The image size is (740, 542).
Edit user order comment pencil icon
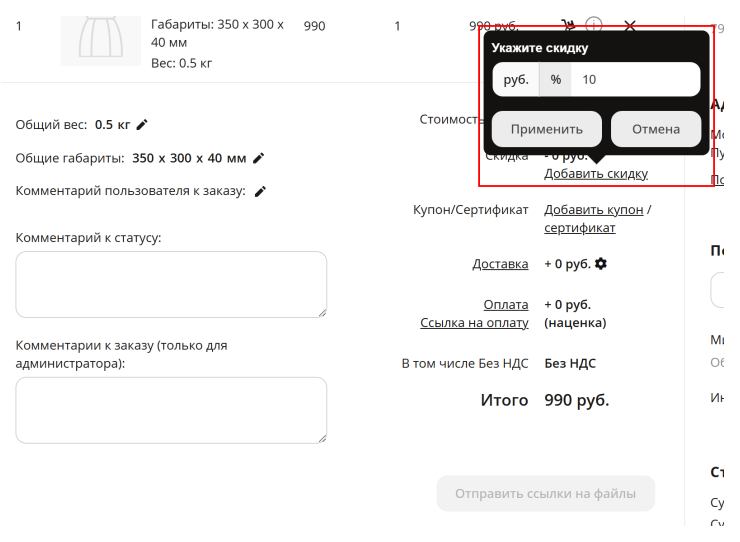[x=260, y=191]
